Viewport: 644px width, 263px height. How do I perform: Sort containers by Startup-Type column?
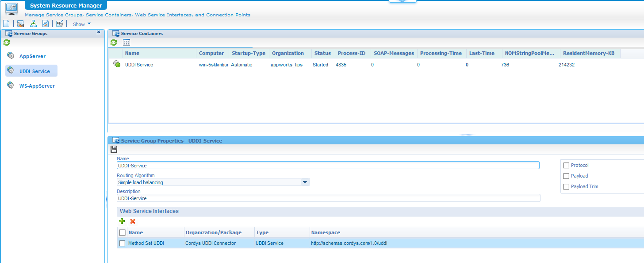click(x=248, y=53)
